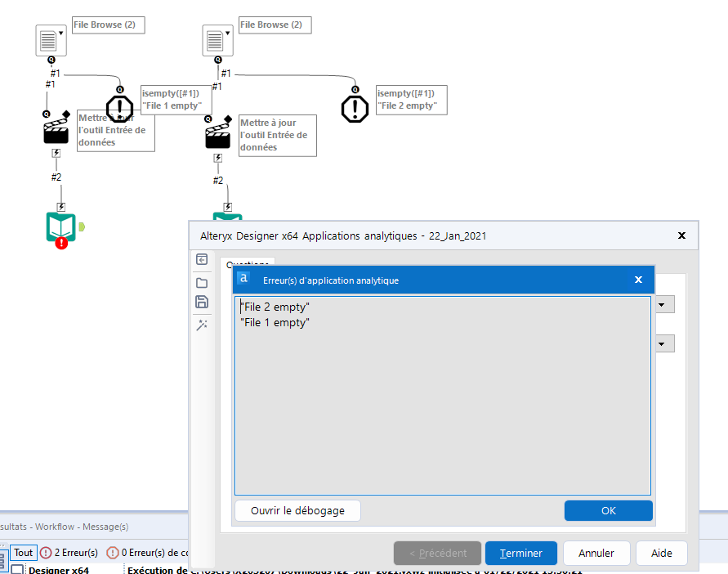Switch to the "Tout" tab in Messages

click(23, 552)
